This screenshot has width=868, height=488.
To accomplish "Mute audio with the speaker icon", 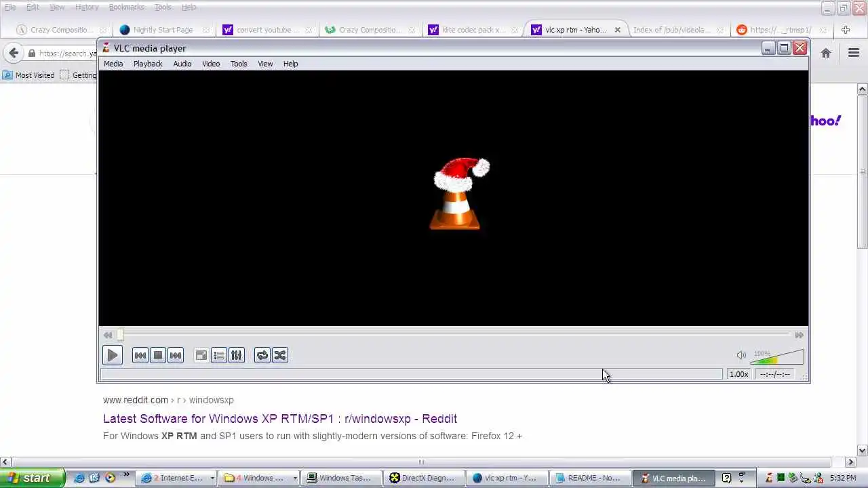I will click(741, 355).
